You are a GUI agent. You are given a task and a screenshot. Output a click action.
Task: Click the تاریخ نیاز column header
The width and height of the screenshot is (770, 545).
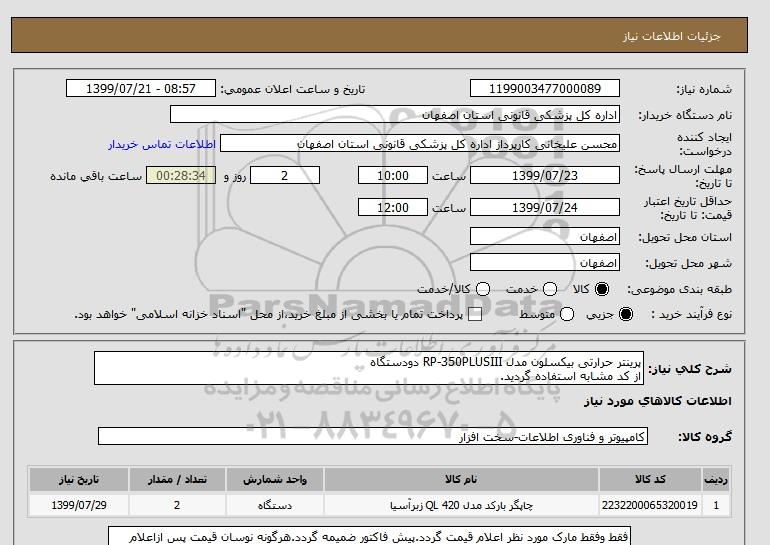[x=79, y=479]
